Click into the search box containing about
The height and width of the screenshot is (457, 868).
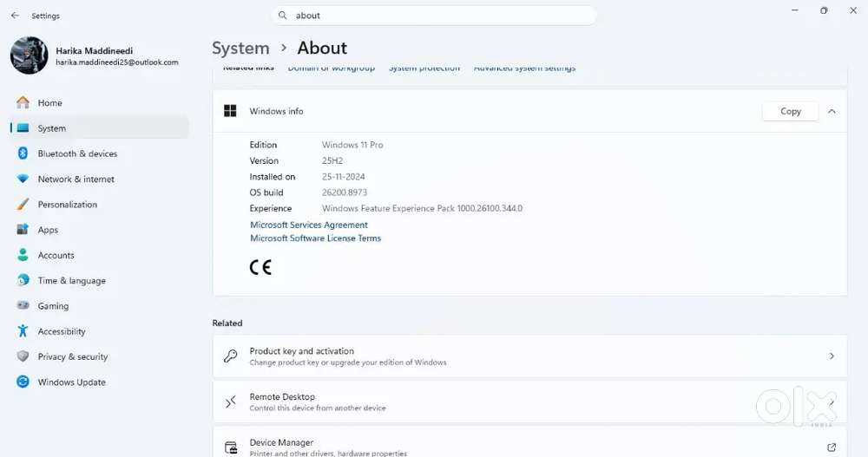[434, 16]
